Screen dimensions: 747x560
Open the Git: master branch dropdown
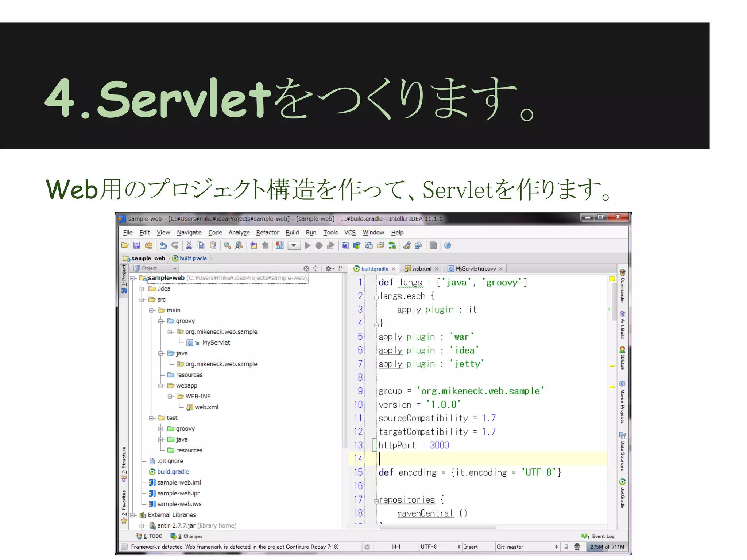click(x=527, y=547)
